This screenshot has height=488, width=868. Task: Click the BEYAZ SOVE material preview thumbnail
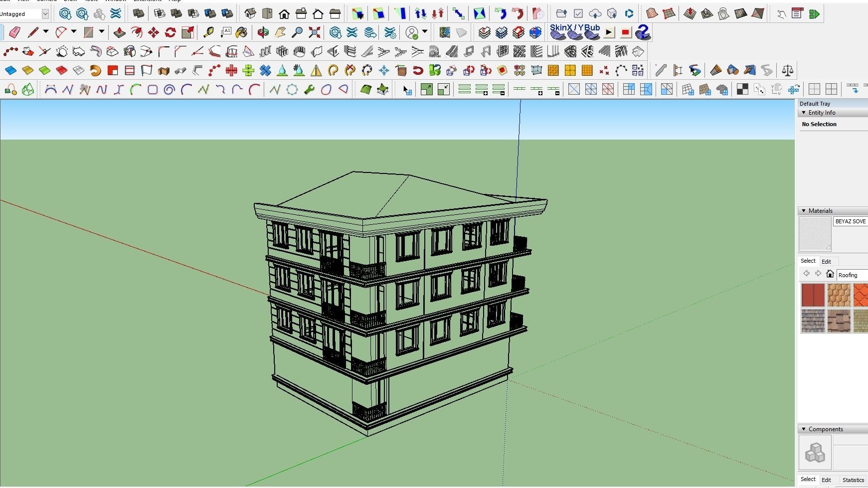[x=815, y=234]
